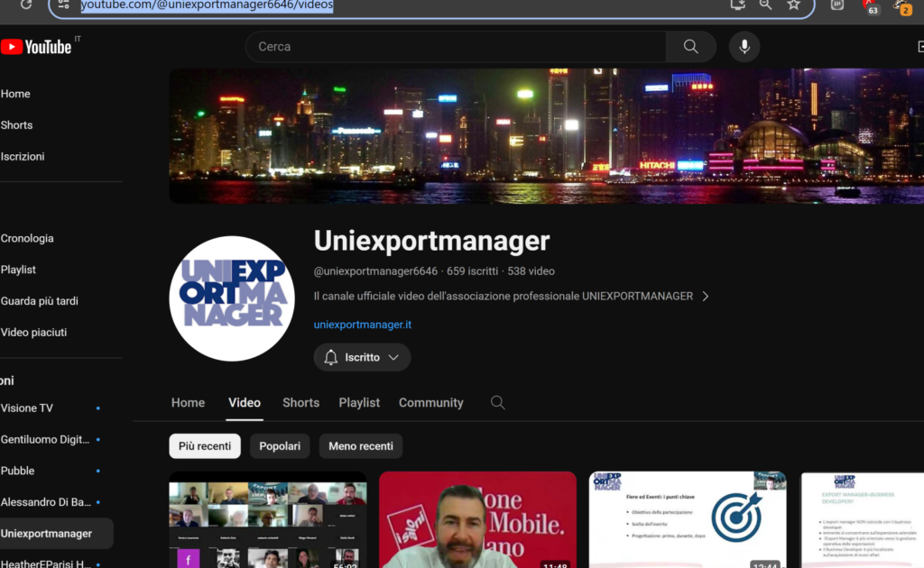Expand channel description with arrow chevron
Screen dimensions: 924x568
(706, 296)
